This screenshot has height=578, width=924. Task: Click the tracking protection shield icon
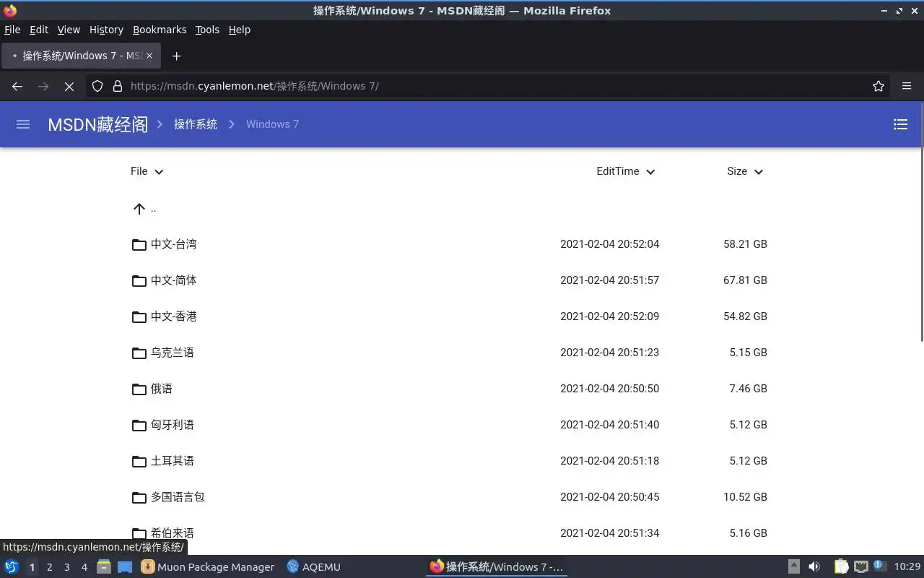coord(97,86)
